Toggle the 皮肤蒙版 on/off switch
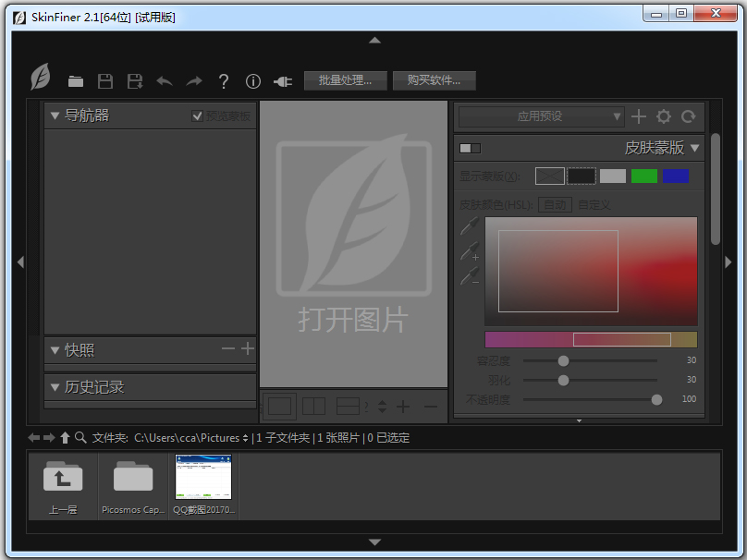The height and width of the screenshot is (560, 747). coord(471,148)
